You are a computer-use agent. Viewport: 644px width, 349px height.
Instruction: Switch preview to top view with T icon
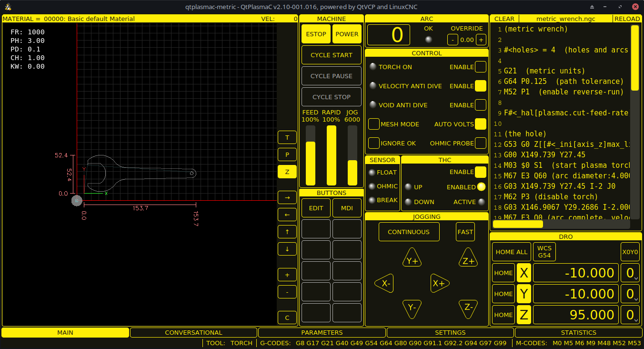coord(287,137)
